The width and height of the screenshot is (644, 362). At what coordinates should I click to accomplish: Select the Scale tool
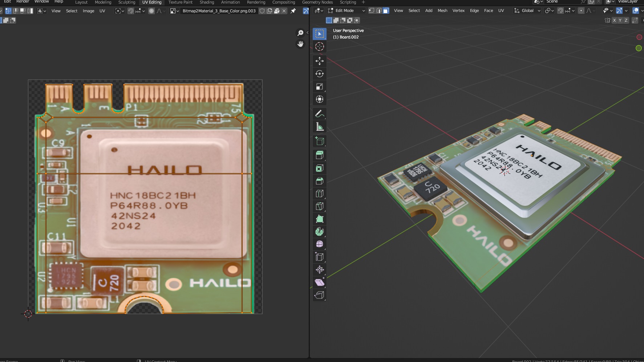click(320, 86)
